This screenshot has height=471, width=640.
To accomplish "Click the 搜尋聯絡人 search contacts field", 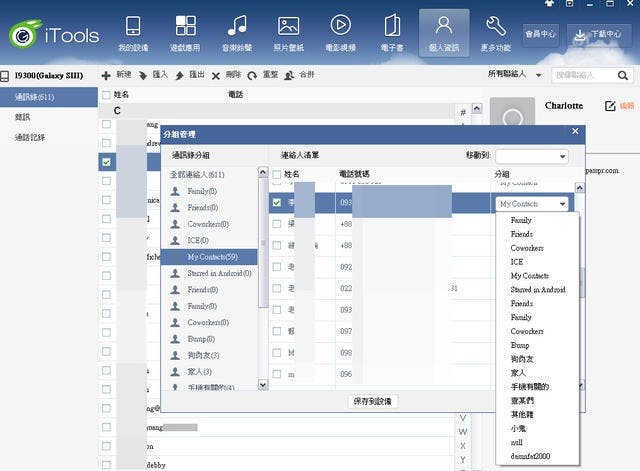I will [x=590, y=75].
